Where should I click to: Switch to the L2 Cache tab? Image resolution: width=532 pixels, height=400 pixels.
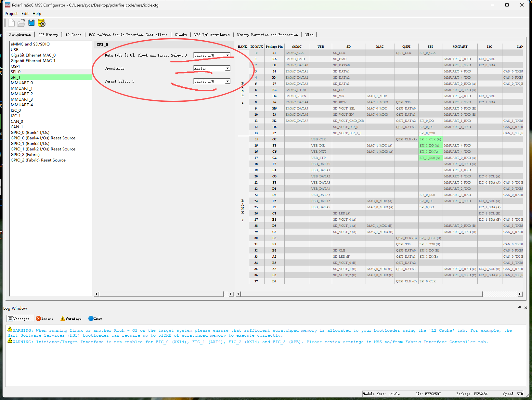click(x=73, y=35)
